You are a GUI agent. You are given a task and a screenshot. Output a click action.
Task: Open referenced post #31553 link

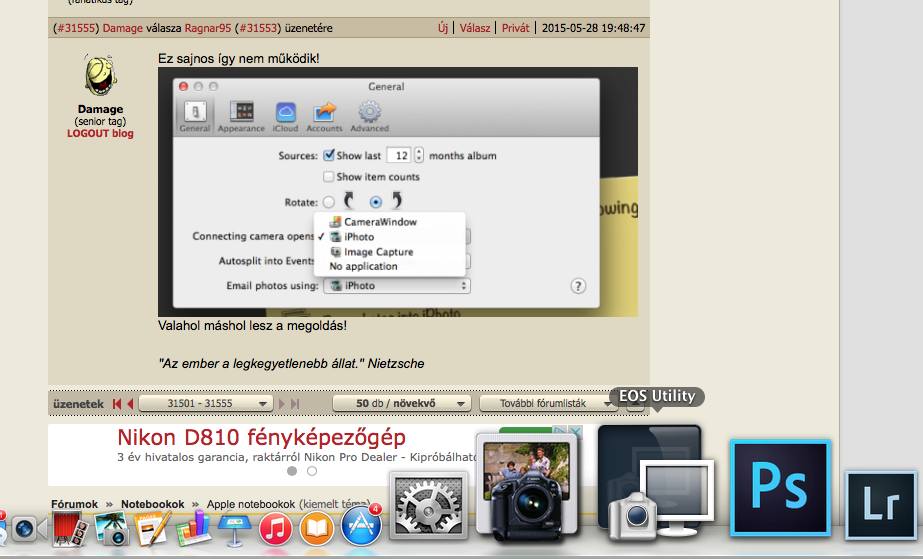pyautogui.click(x=258, y=28)
